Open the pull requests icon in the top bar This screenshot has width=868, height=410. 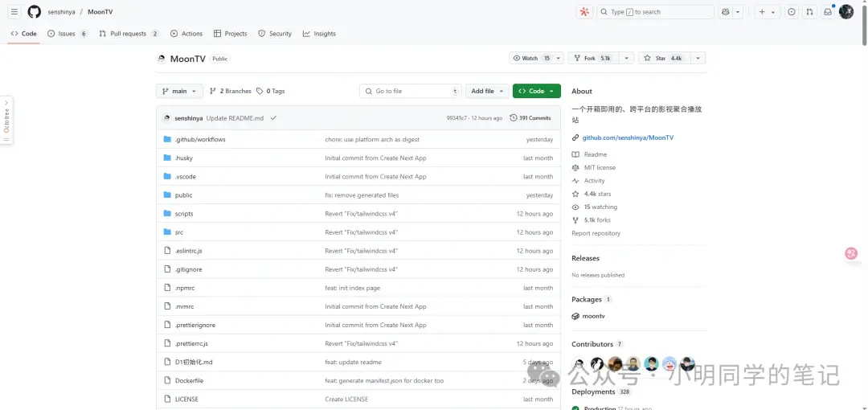coord(809,11)
